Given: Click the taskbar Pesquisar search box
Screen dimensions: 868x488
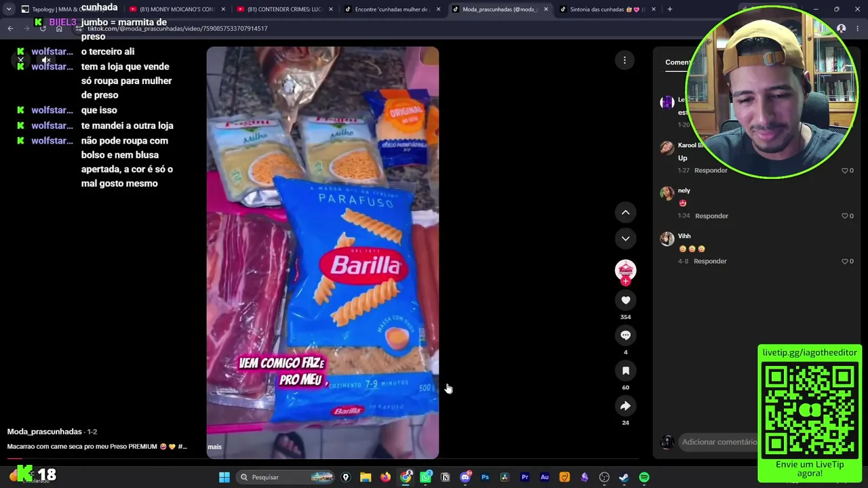Looking at the screenshot, I should click(286, 477).
